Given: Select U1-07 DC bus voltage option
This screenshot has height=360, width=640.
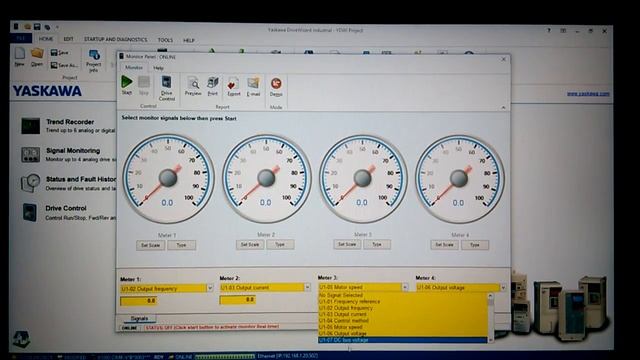Looking at the screenshot, I should pyautogui.click(x=402, y=340).
